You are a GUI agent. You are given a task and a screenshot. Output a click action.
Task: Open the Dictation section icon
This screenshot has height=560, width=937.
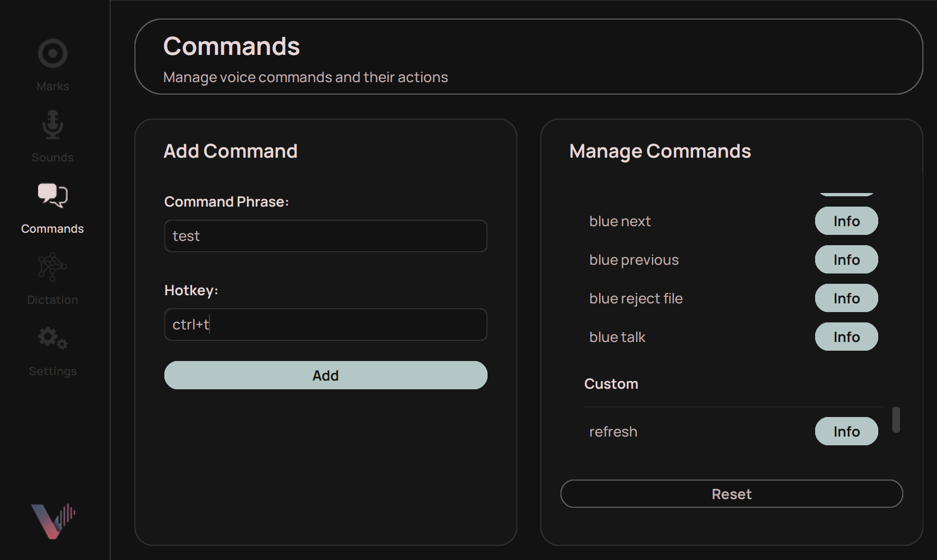click(52, 267)
